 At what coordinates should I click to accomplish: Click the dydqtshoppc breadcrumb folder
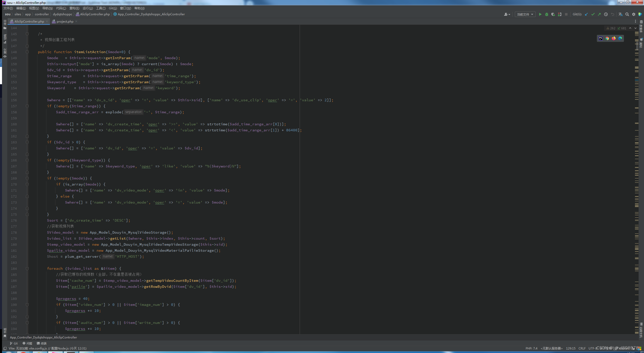(62, 14)
